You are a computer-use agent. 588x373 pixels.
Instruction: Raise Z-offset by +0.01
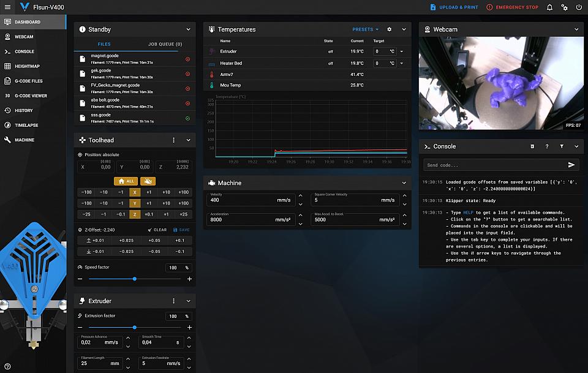pyautogui.click(x=95, y=241)
